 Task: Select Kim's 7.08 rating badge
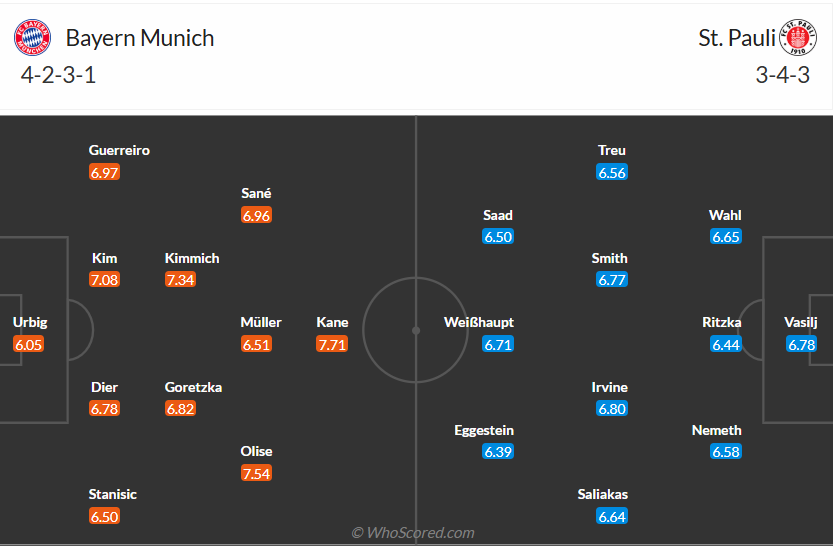pos(105,280)
